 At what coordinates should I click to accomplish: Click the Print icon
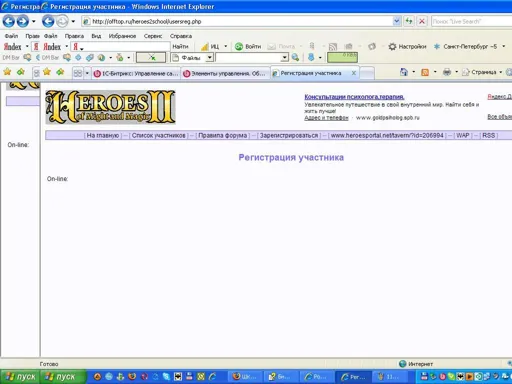click(x=447, y=72)
